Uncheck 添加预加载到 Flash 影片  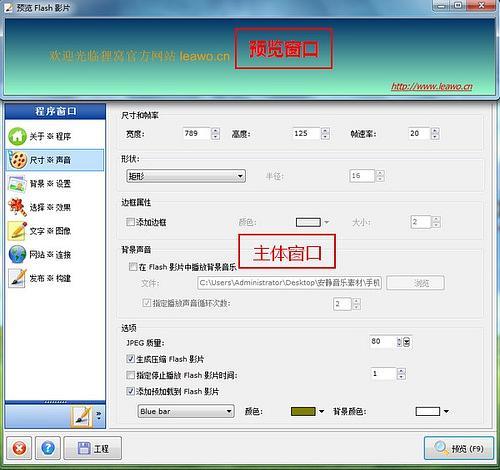click(x=130, y=391)
